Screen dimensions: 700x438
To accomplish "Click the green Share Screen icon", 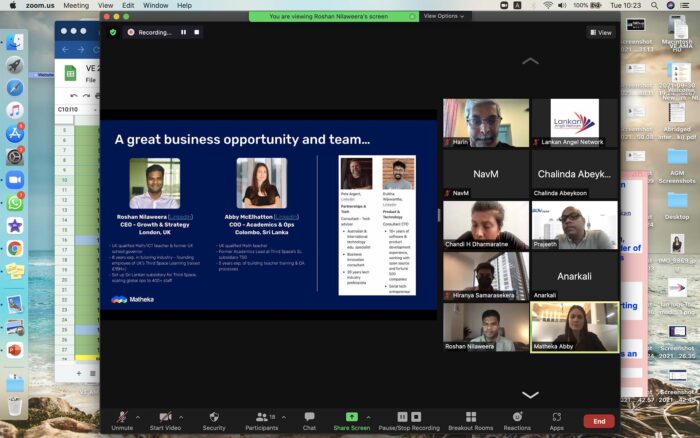I will point(351,416).
